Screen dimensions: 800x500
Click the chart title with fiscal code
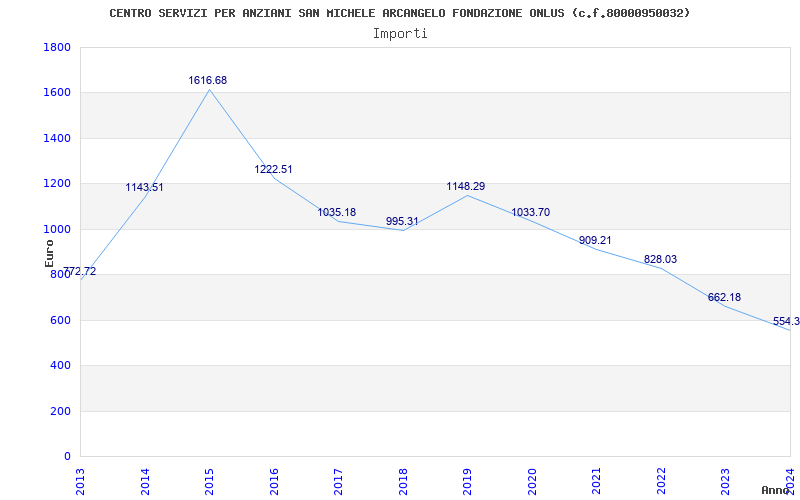tap(399, 13)
